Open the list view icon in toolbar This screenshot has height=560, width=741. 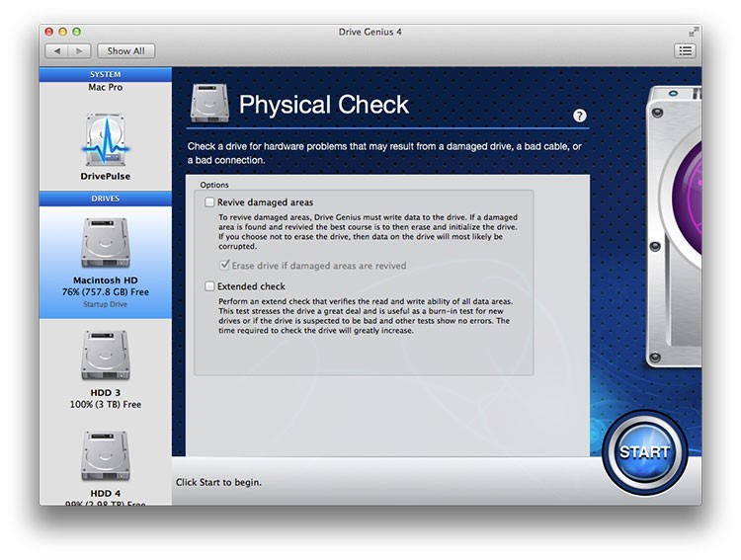686,51
